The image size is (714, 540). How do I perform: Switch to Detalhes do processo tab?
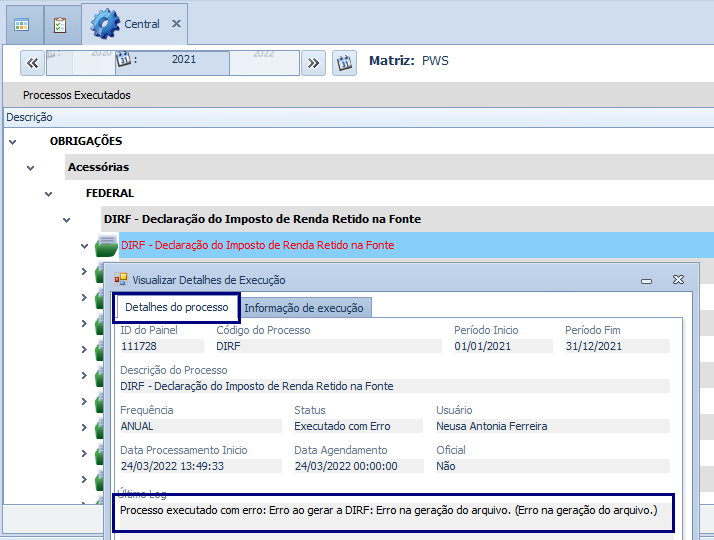177,307
